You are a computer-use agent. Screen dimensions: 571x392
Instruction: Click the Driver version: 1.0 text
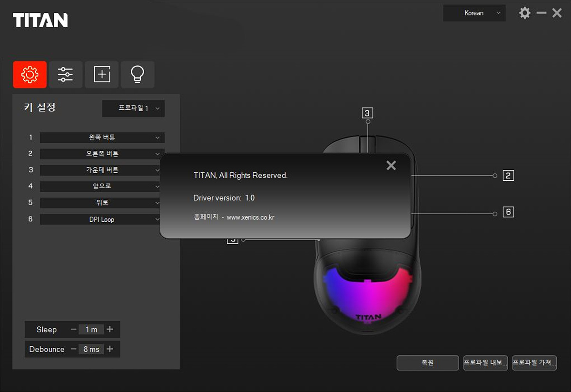pyautogui.click(x=224, y=197)
